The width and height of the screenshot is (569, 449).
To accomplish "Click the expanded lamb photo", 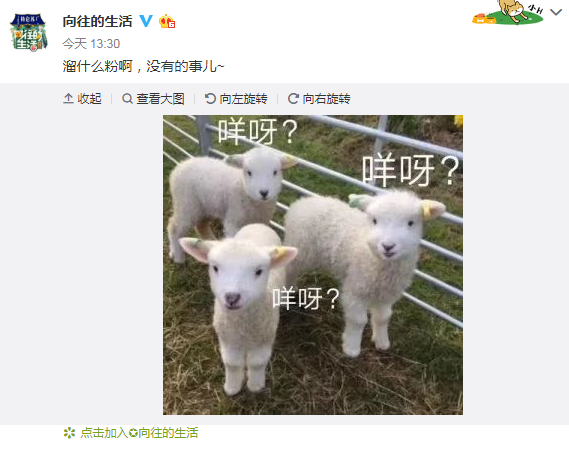I will tap(313, 265).
